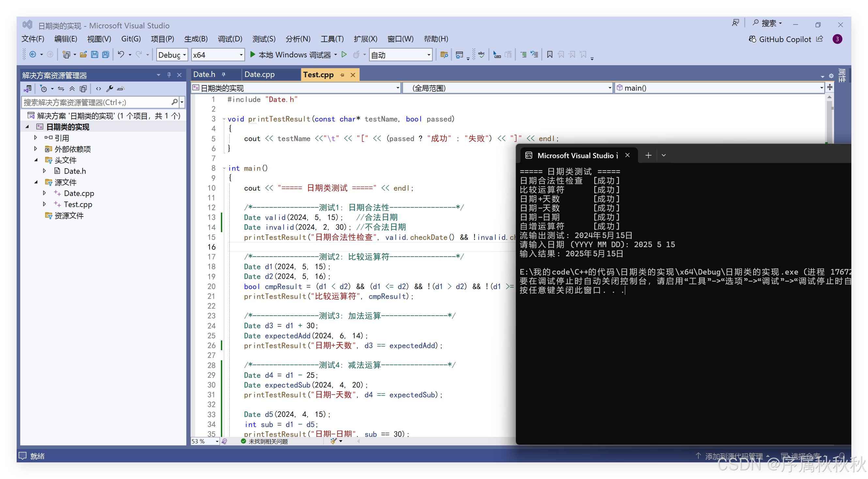868x479 pixels.
Task: Click the editor vertical scrollbar
Action: click(x=829, y=121)
